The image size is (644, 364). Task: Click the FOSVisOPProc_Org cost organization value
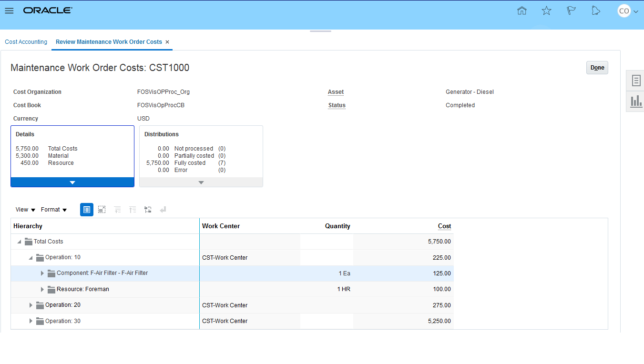pos(164,92)
